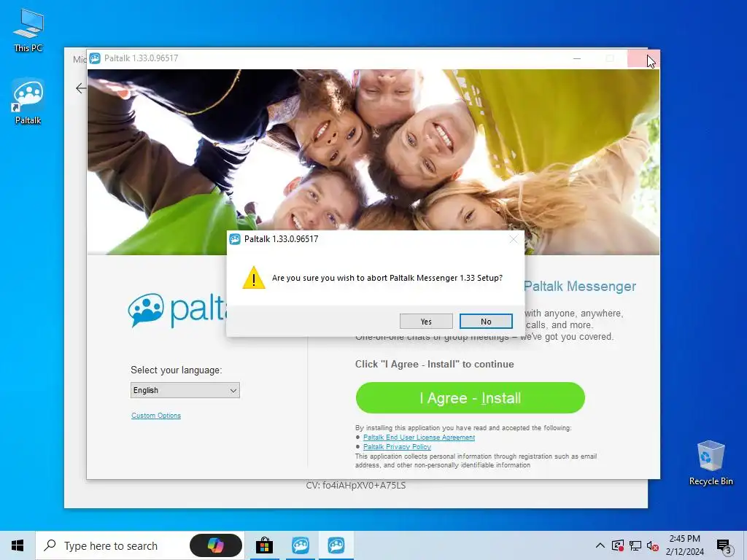Click the CV: fo4iAHpXV0+A75LS text

[x=356, y=486]
